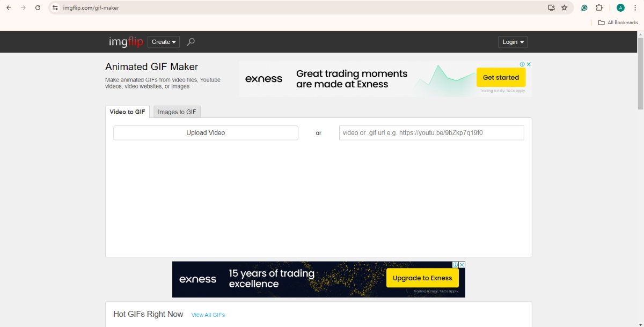The height and width of the screenshot is (327, 644).
Task: Expand the Login dropdown
Action: tap(513, 42)
